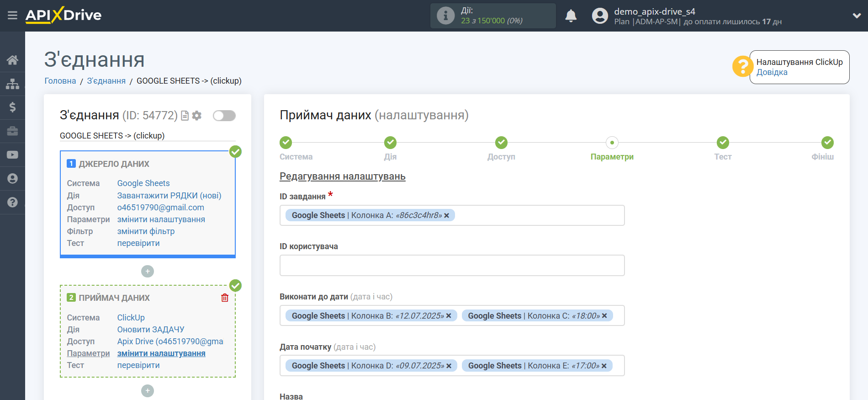Click the source змінити налаштування link
The width and height of the screenshot is (868, 400).
[161, 219]
